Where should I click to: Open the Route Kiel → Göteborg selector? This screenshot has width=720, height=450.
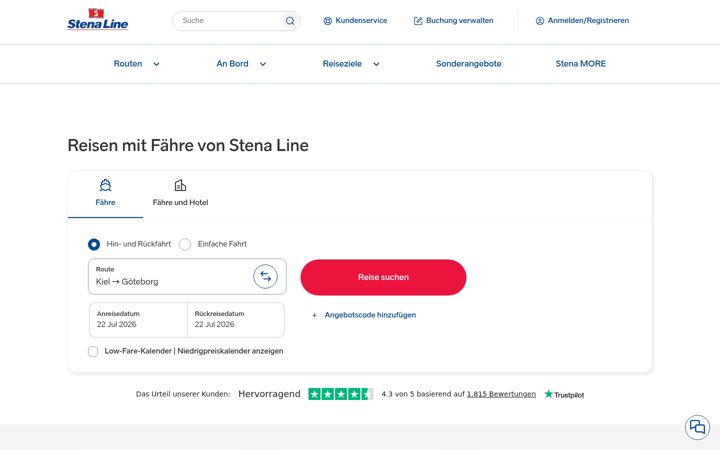coord(187,276)
